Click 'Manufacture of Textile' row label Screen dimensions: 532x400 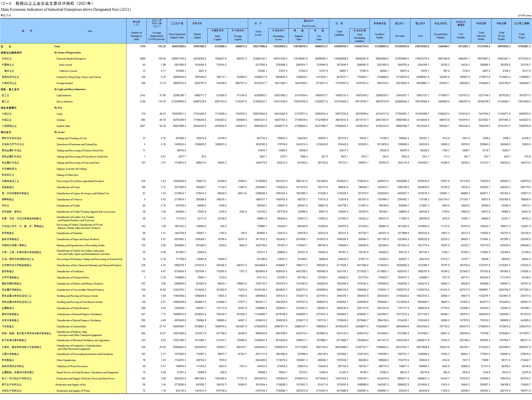68,206
